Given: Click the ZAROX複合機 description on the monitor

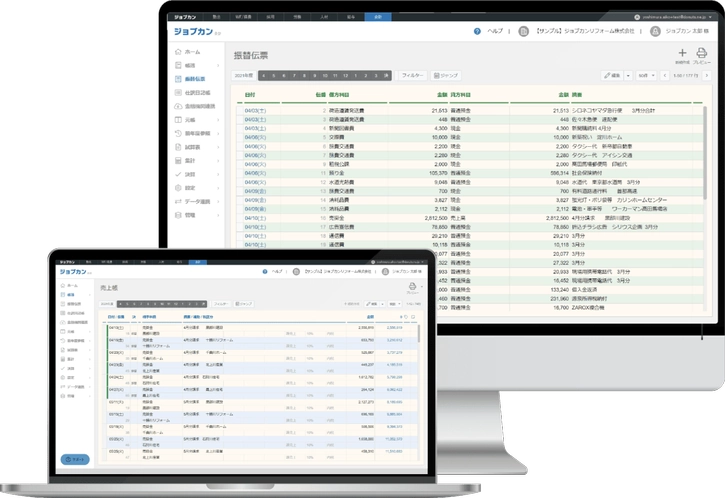Looking at the screenshot, I should click(588, 307).
